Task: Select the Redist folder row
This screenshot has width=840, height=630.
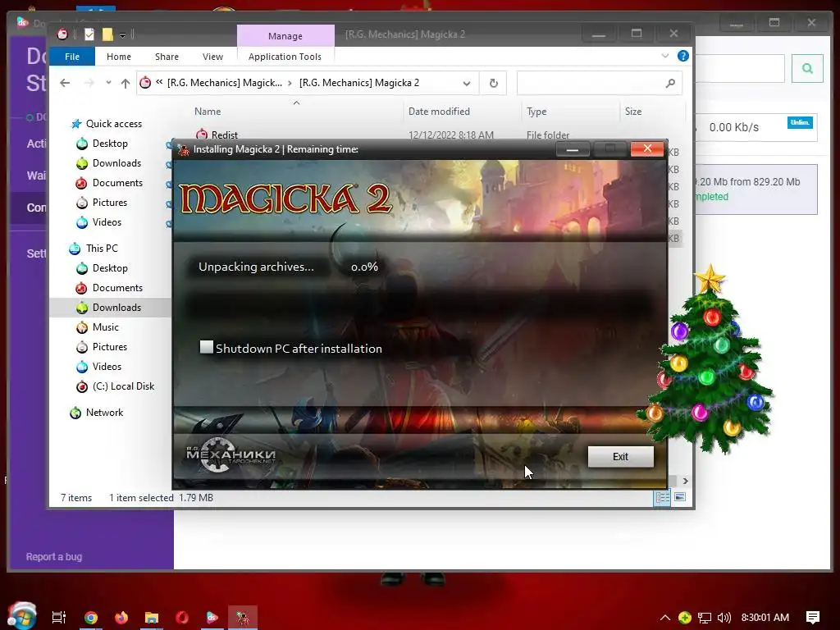Action: [383, 135]
